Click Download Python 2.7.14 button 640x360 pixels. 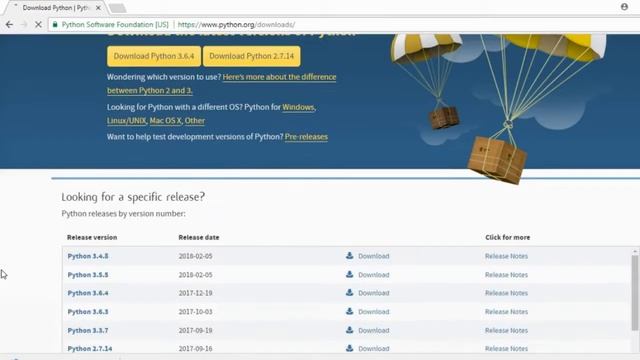tap(251, 56)
